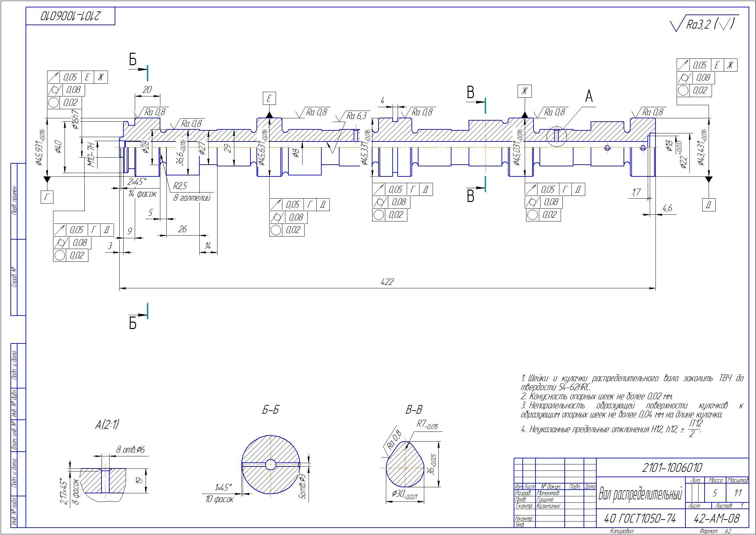Select thread dimension M10-7H text
This screenshot has height=535, width=756.
(91, 155)
